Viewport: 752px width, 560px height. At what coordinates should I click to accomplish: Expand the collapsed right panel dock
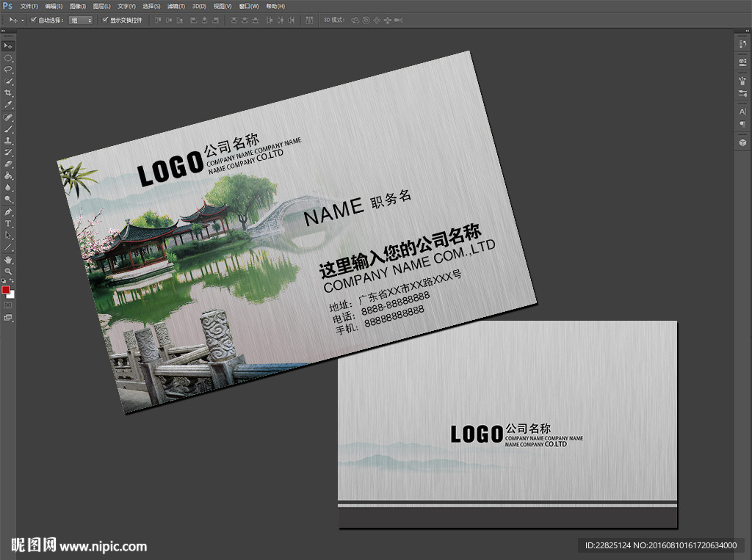(x=745, y=32)
